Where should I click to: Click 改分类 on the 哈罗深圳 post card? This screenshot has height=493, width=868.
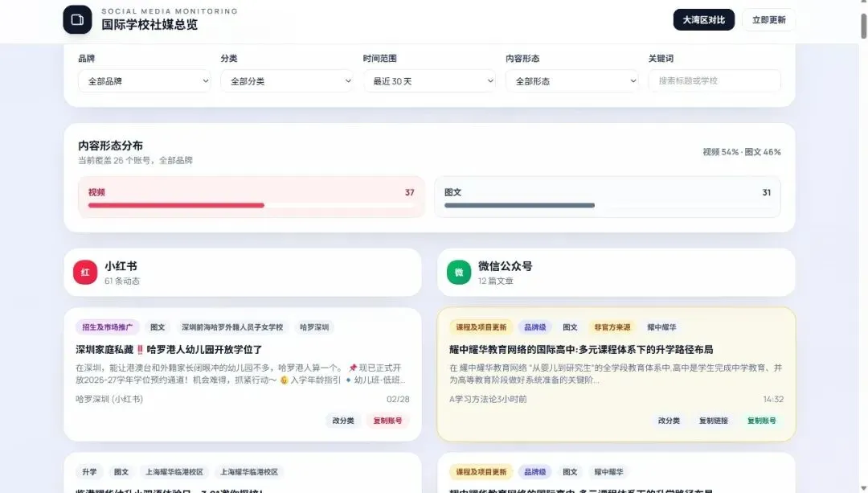(x=343, y=420)
